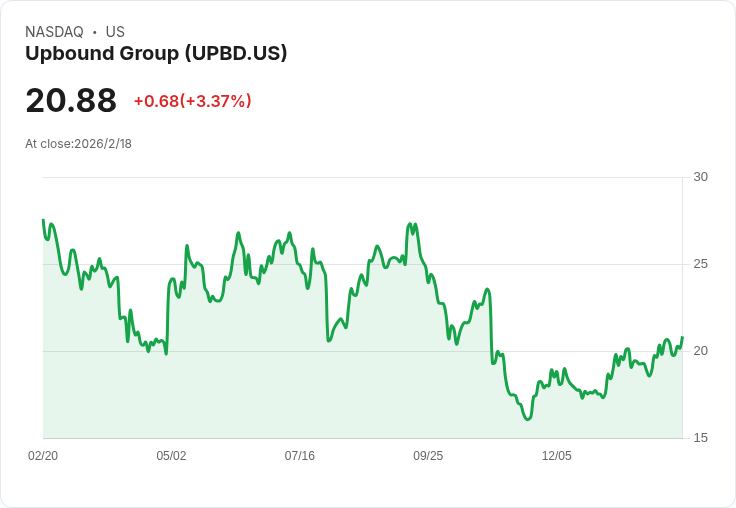Click the lowest point of the price line

(527, 419)
